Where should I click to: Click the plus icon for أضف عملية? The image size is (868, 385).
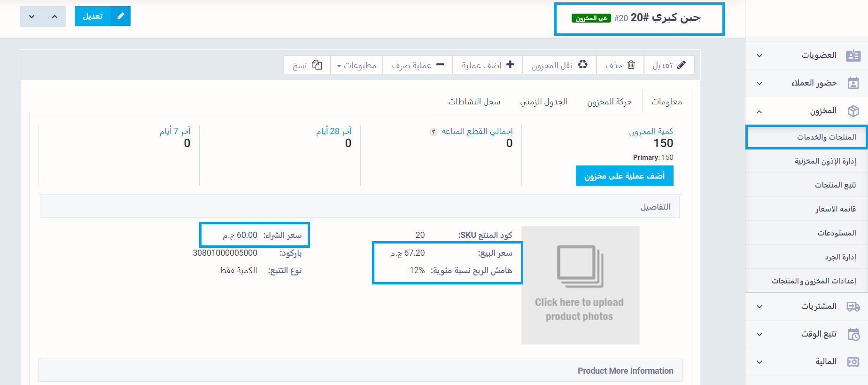pyautogui.click(x=511, y=65)
